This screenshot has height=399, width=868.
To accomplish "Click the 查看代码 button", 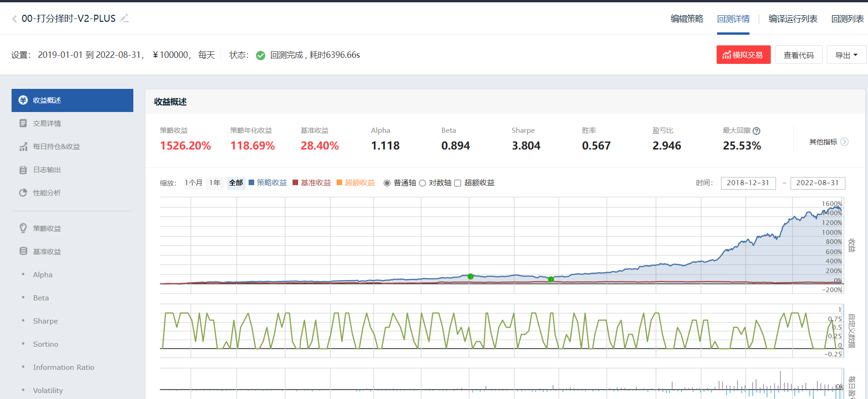I will (799, 55).
